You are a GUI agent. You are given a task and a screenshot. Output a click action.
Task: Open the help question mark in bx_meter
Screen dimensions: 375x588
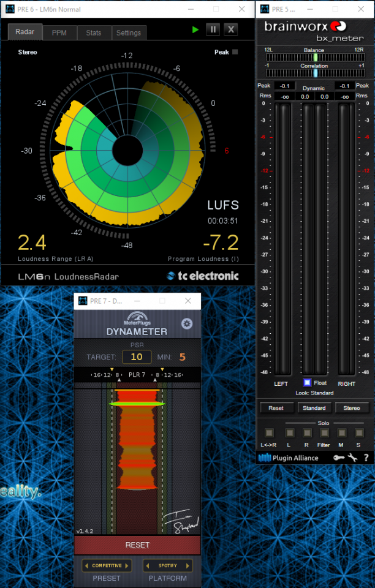366,458
